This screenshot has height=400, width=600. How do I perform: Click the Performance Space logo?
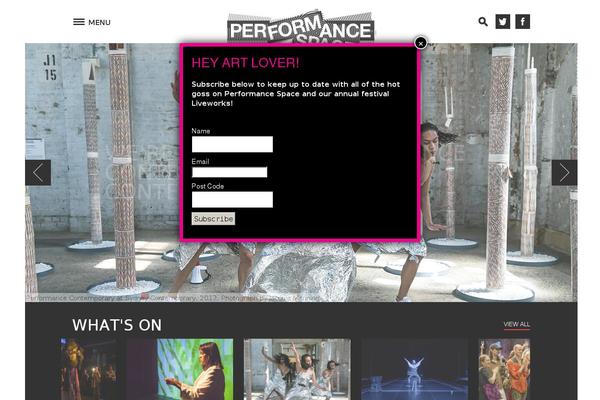point(300,26)
